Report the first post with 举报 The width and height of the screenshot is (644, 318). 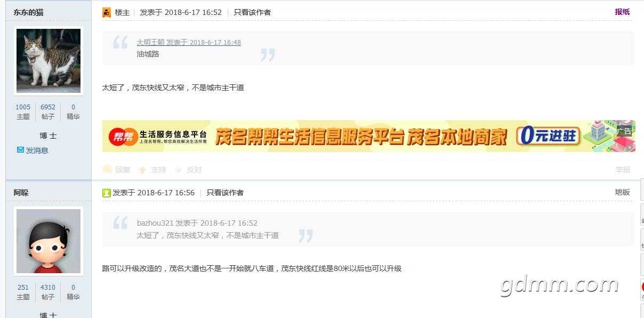pyautogui.click(x=623, y=170)
